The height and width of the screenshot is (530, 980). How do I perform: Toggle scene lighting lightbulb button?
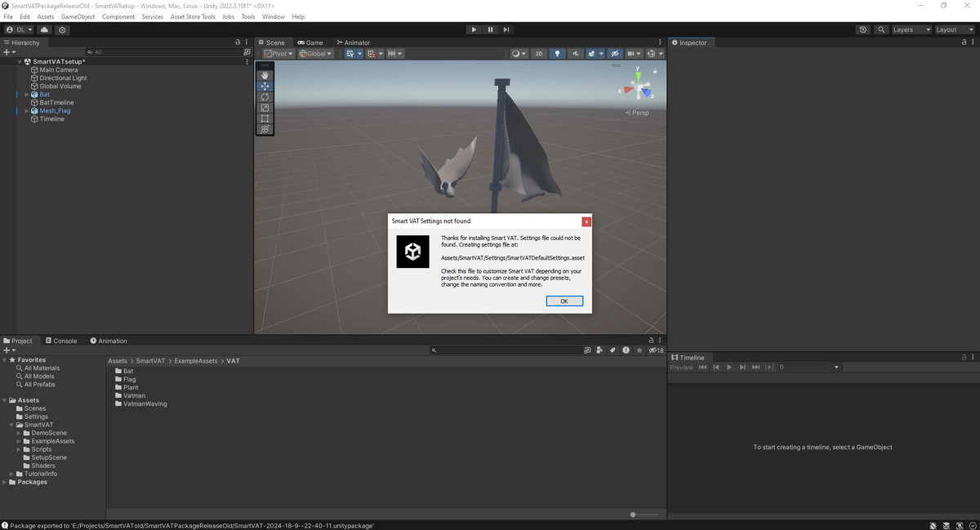558,54
